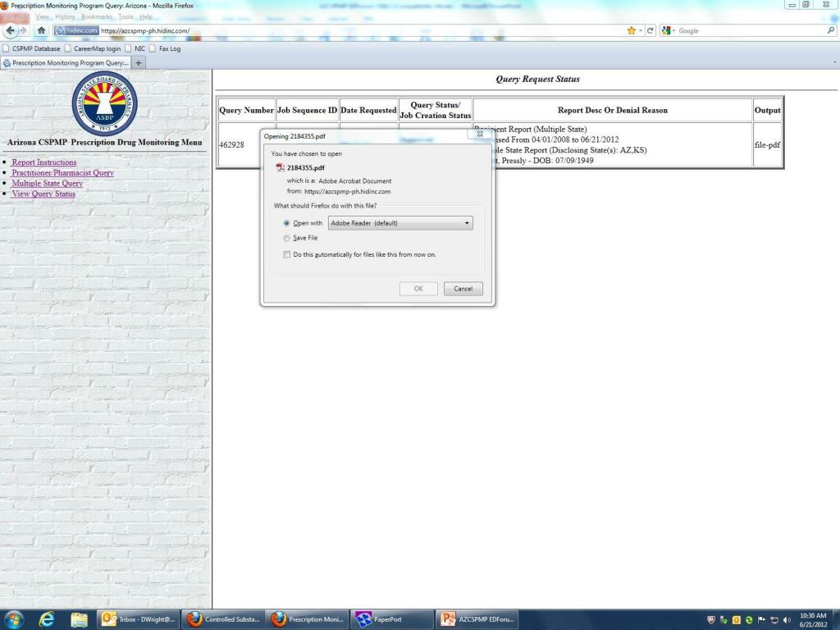840x630 pixels.
Task: Open the CareerMap login bookmark
Action: (x=93, y=48)
